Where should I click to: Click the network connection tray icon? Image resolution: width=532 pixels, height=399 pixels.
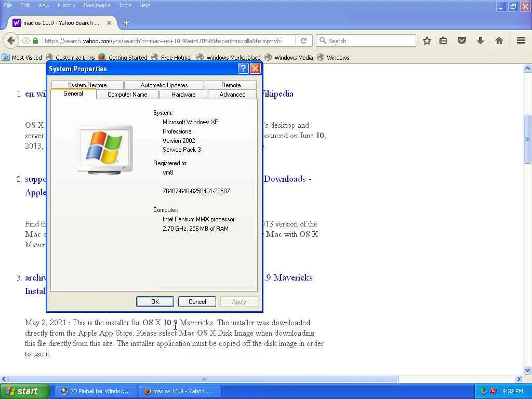(484, 391)
